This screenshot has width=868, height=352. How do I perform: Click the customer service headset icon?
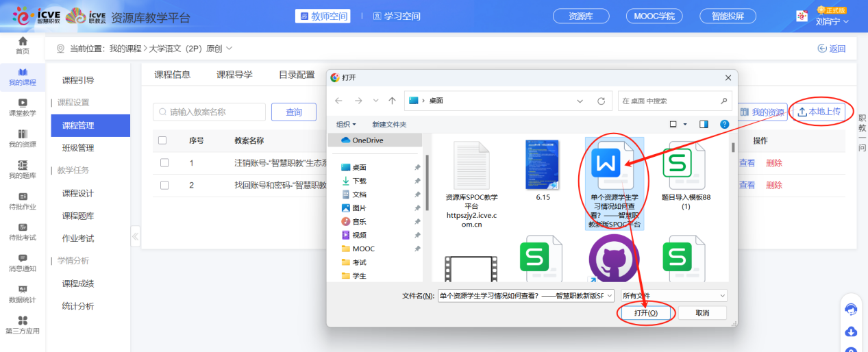click(x=851, y=310)
